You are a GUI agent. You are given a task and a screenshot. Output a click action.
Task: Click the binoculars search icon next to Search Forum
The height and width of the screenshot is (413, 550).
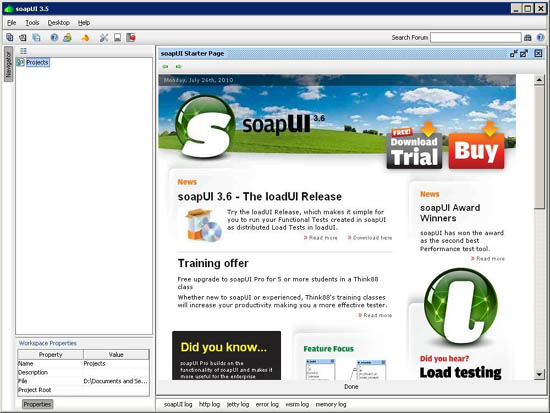(528, 38)
